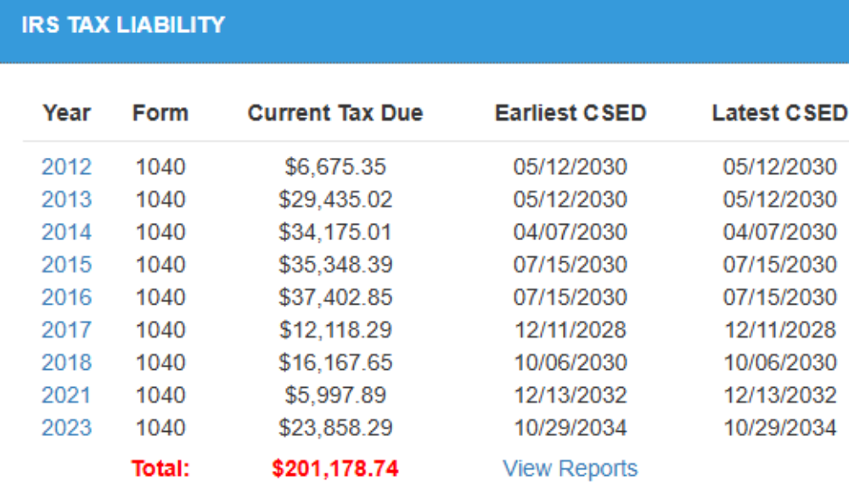Click the Form column header

coord(160,113)
